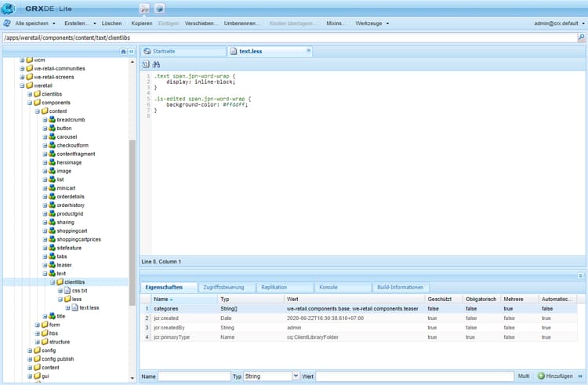
Task: Click the css.txt file icon in tree
Action: tap(67, 291)
